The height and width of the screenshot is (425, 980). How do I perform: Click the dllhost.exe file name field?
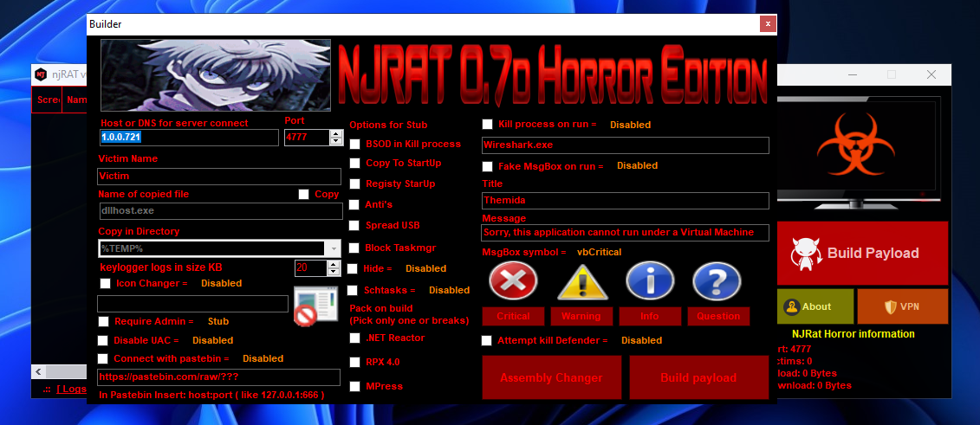click(x=221, y=211)
